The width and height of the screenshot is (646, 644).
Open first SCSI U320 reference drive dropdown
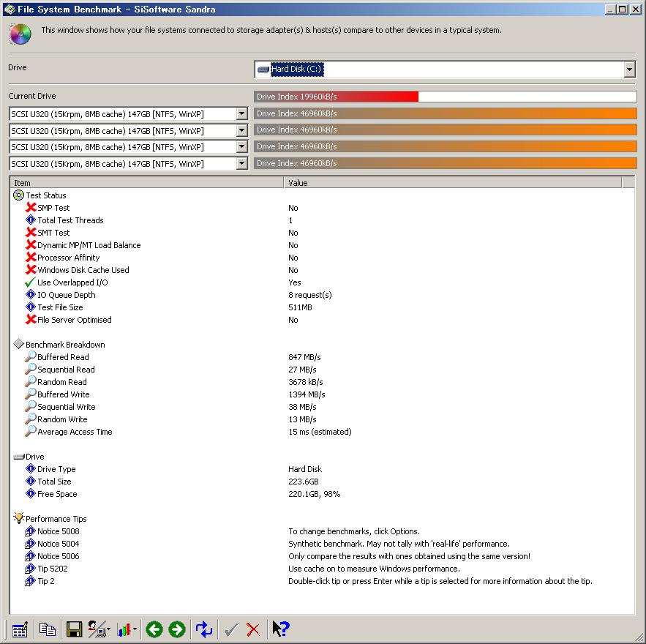point(242,113)
